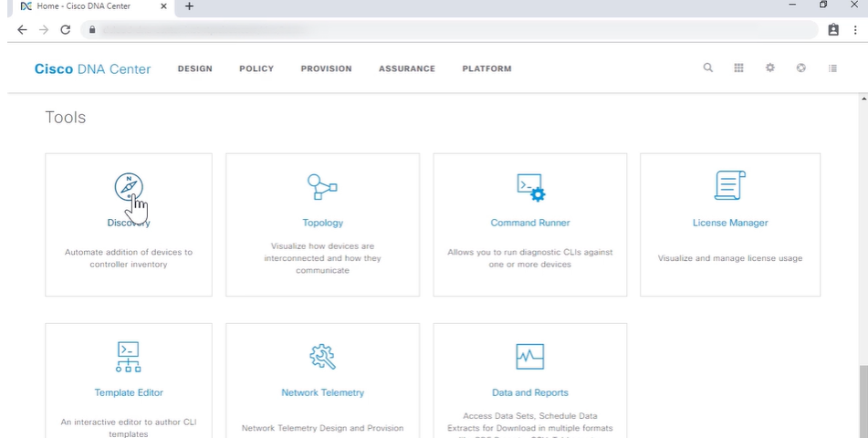Click the browser address bar
Screen dimensions: 868x438
click(x=449, y=30)
